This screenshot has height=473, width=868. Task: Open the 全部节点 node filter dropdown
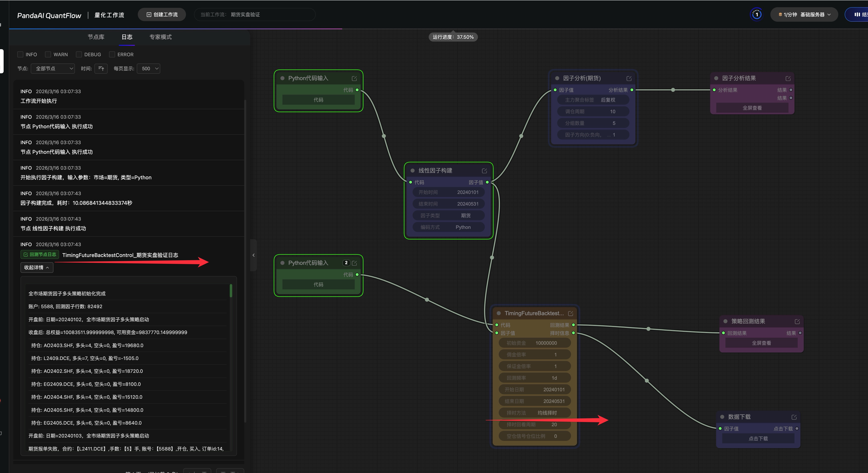[53, 69]
